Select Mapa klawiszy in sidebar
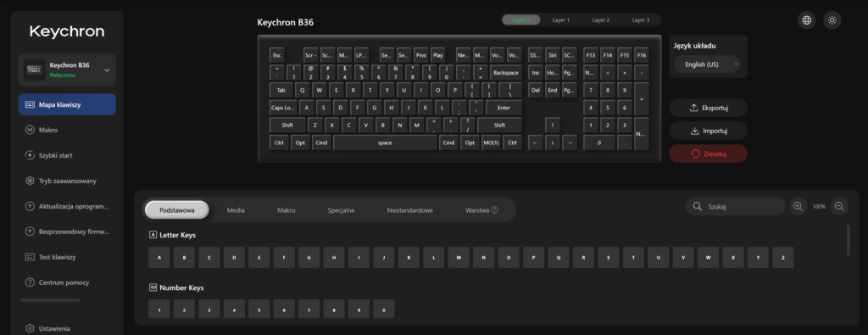868x335 pixels. (x=67, y=104)
